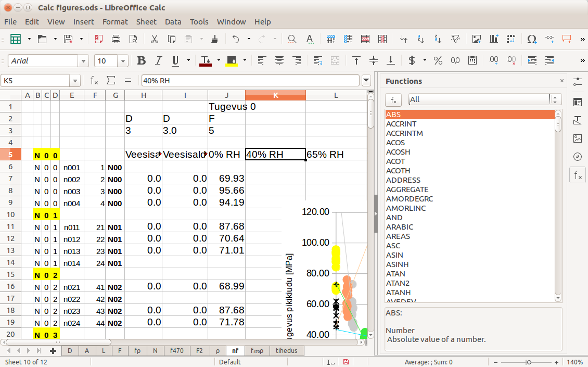Toggle Italic formatting

159,61
